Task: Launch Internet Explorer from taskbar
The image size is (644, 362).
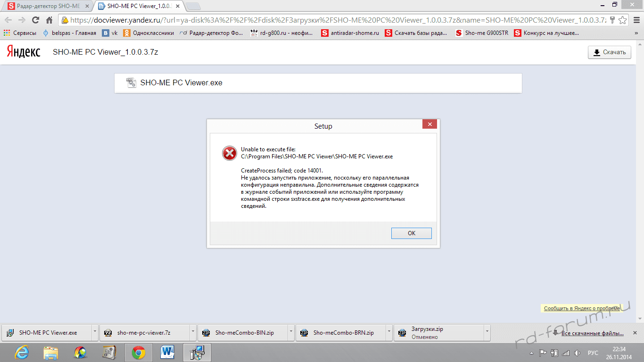Action: (x=22, y=353)
